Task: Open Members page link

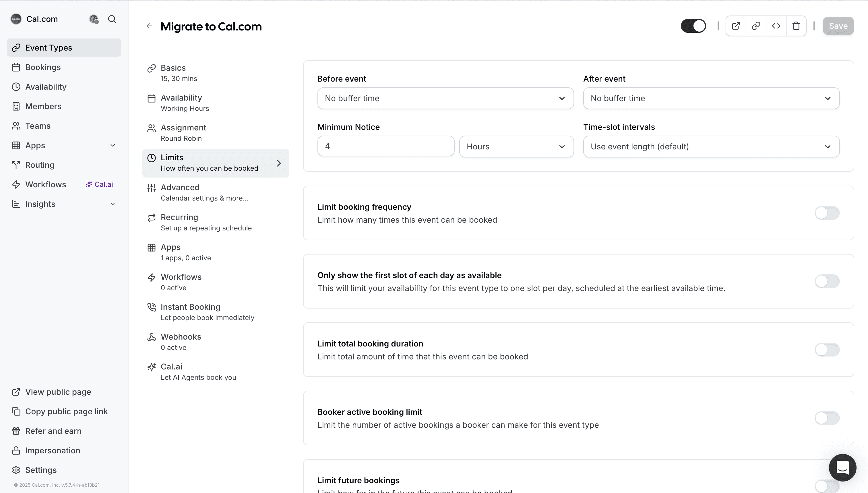Action: pos(64,106)
